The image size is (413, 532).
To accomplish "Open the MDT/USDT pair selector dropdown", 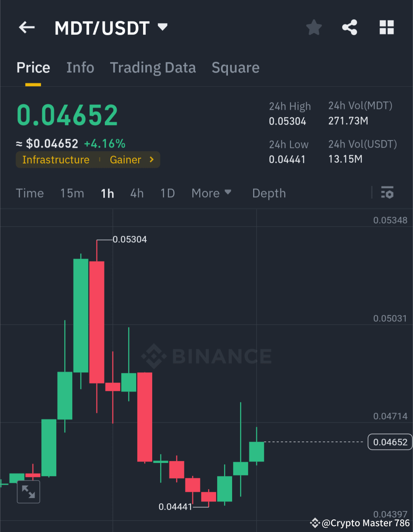I will [x=162, y=27].
